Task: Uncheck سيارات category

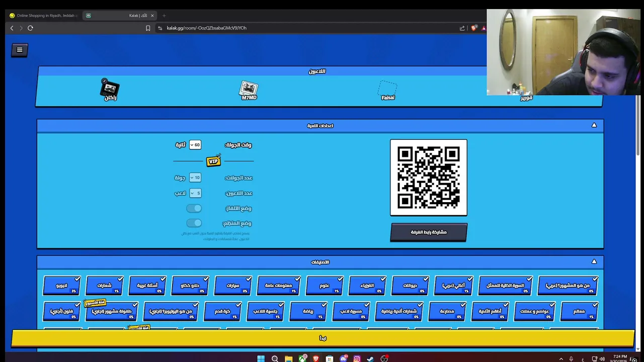Action: click(x=233, y=285)
